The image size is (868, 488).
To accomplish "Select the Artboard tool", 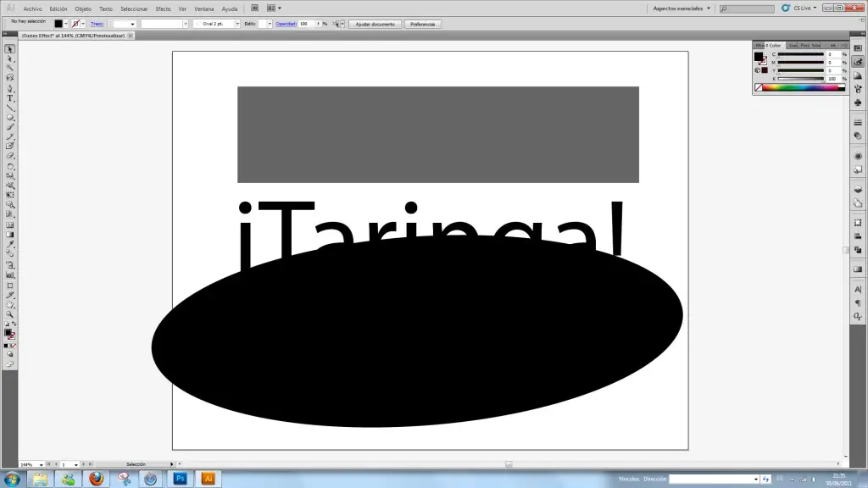I will [10, 286].
